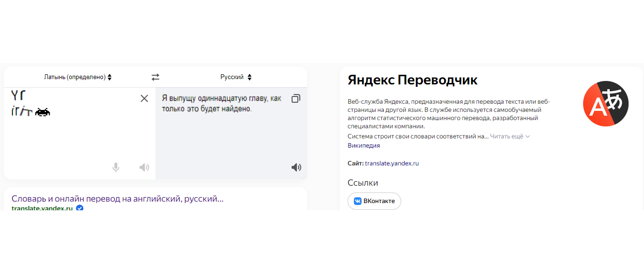Image resolution: width=644 pixels, height=273 pixels.
Task: Open the Latin source language dropdown
Action: point(78,77)
